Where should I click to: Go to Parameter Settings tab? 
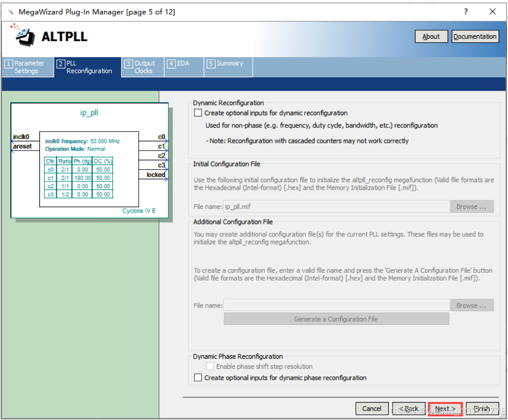[28, 67]
